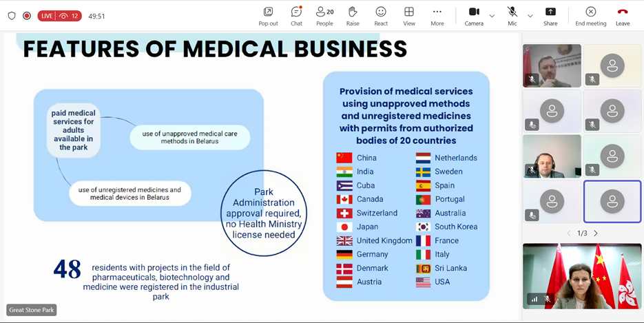Show the People list
This screenshot has width=644, height=323.
pyautogui.click(x=324, y=17)
